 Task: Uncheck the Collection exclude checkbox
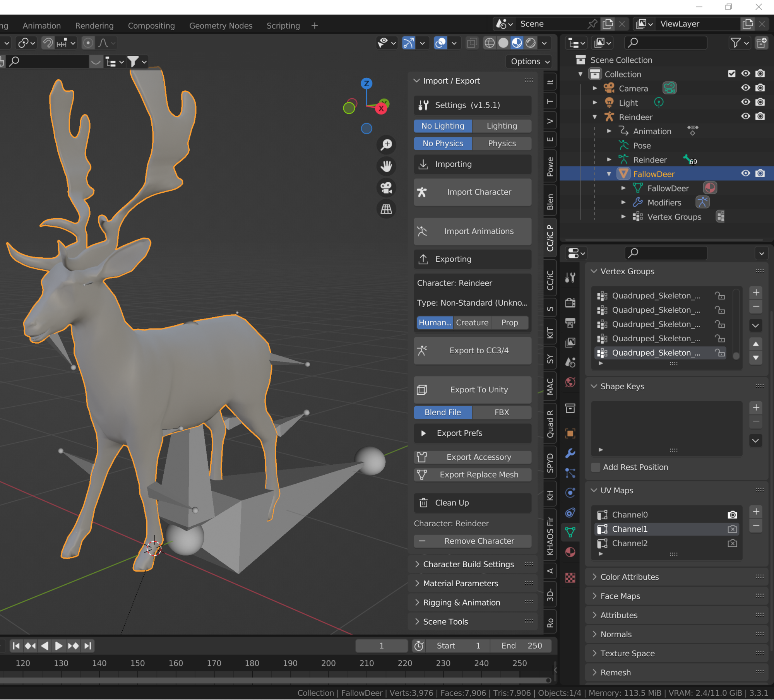click(x=731, y=74)
